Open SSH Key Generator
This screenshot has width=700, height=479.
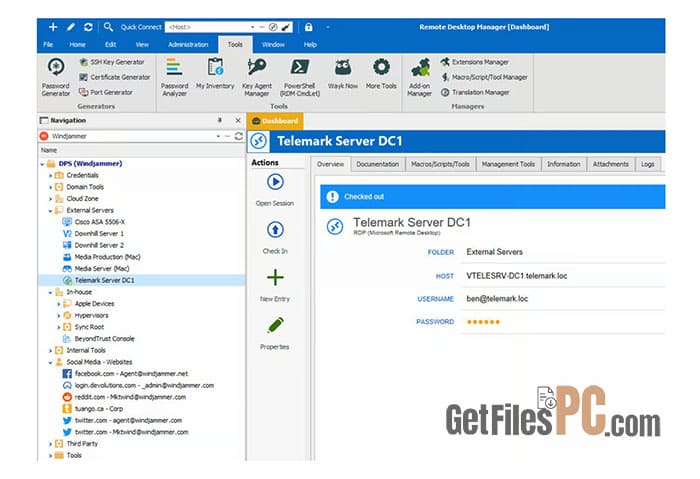point(112,62)
